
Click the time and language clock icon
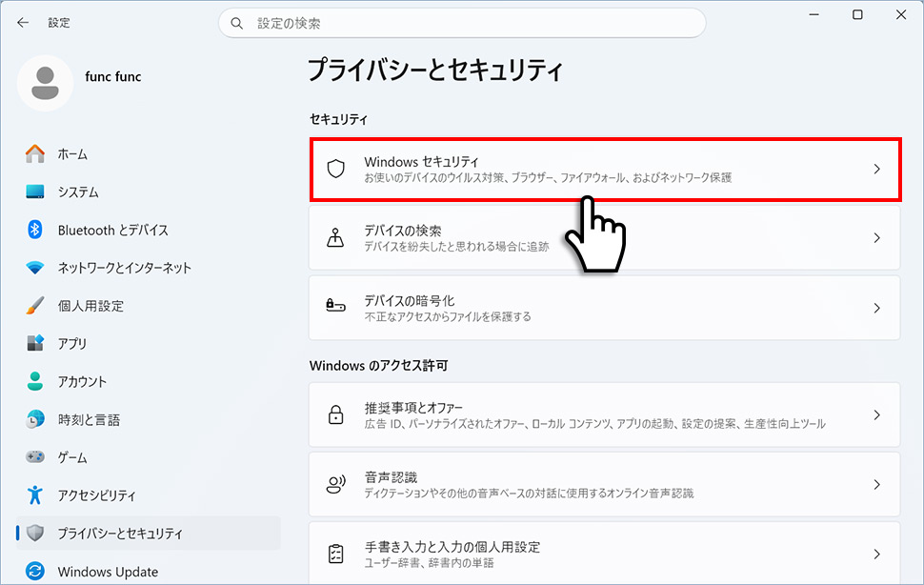[x=34, y=419]
